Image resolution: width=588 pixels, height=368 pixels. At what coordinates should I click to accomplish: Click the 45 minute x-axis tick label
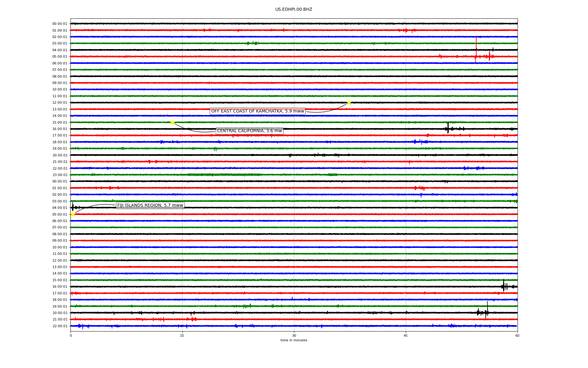[x=406, y=335]
